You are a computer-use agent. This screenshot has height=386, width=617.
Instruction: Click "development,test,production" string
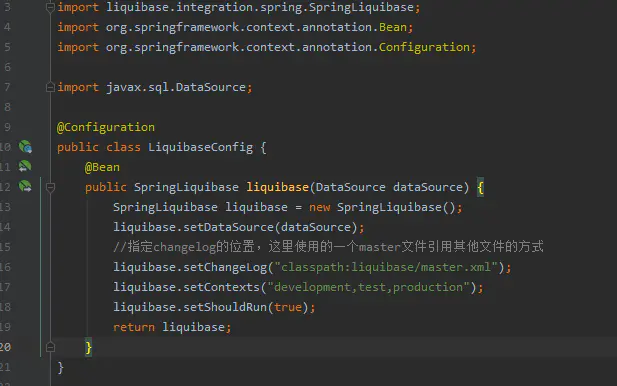click(x=368, y=287)
